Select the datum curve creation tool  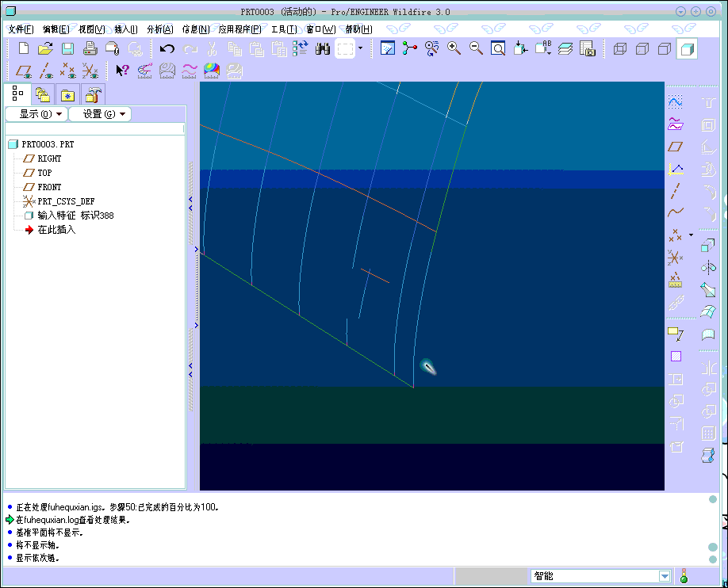(676, 212)
